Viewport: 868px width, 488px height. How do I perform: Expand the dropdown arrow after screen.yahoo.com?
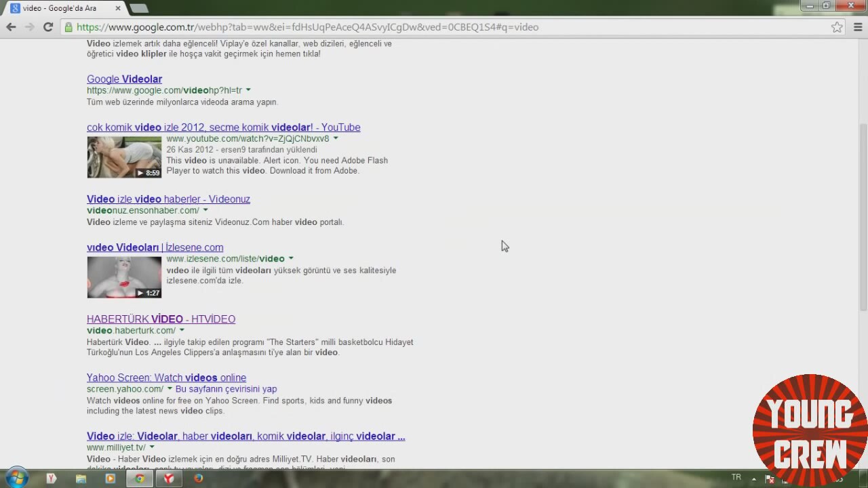point(170,389)
